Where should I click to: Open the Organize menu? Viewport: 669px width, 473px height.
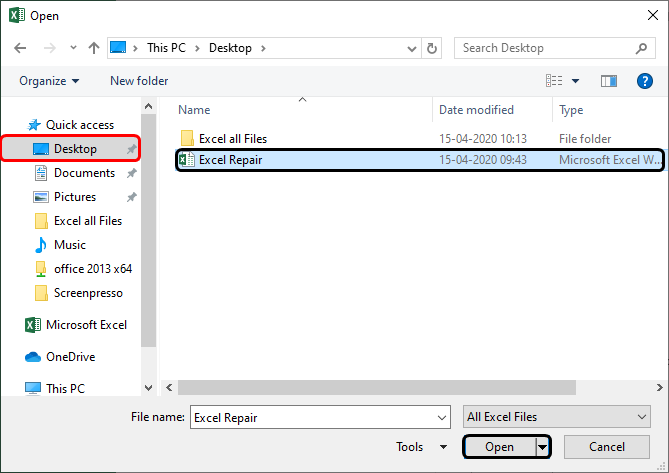[x=49, y=81]
